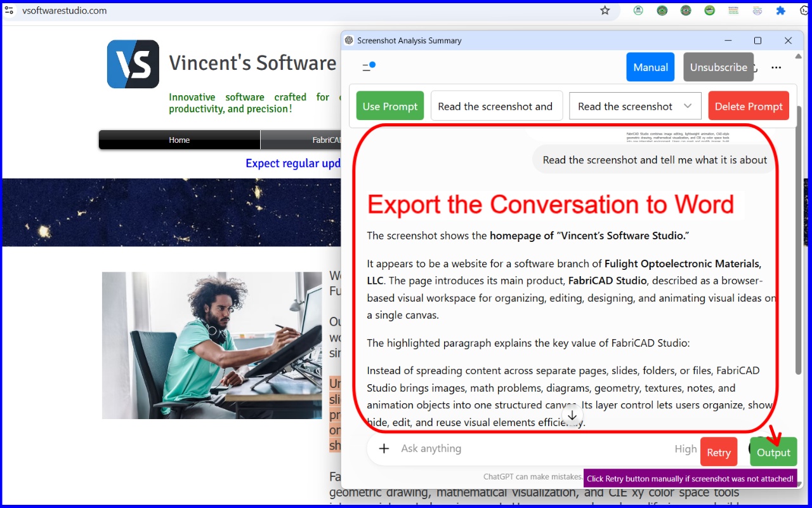This screenshot has width=812, height=508.
Task: Open the three-dot more options menu
Action: pyautogui.click(x=776, y=67)
